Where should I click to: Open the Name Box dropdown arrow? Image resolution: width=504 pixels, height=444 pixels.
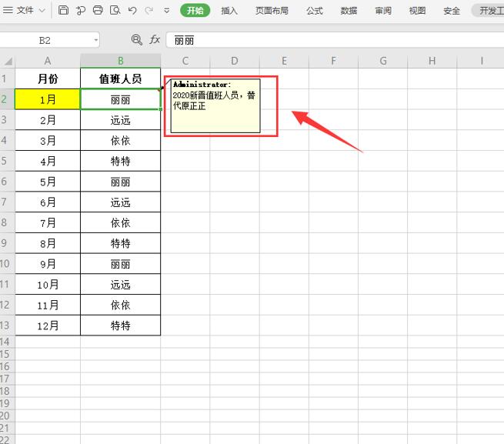95,40
